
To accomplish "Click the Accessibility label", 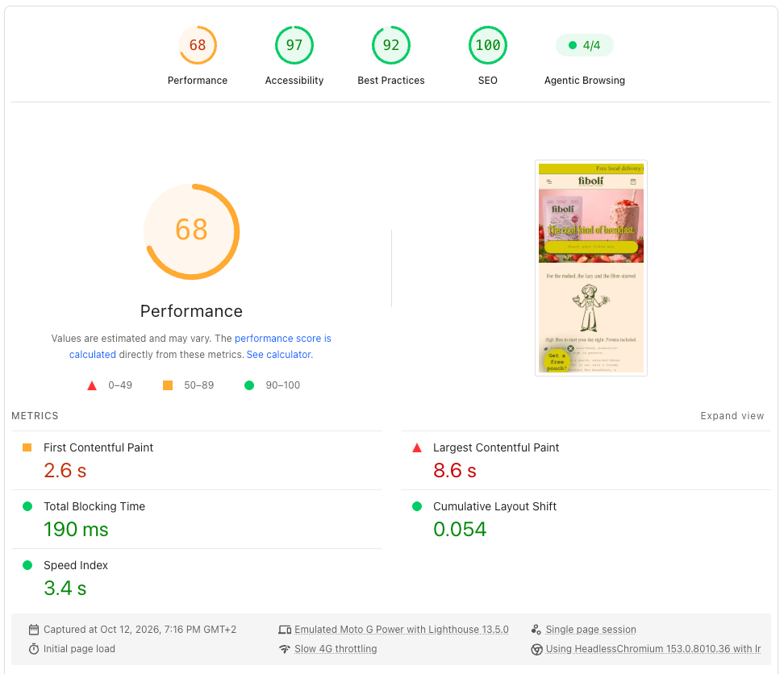I will [294, 81].
